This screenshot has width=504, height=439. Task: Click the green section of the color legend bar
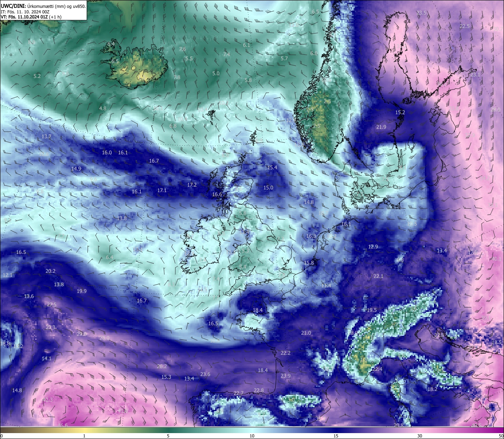(x=168, y=430)
